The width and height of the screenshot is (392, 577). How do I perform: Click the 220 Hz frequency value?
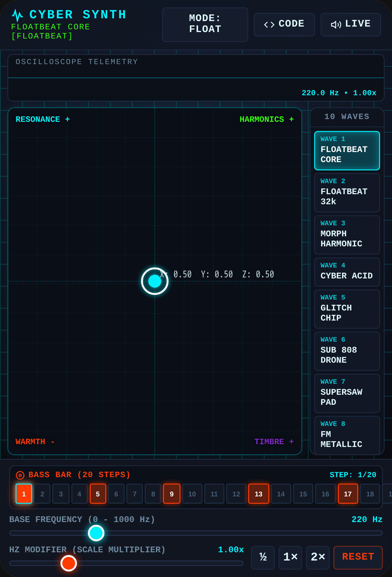[367, 519]
